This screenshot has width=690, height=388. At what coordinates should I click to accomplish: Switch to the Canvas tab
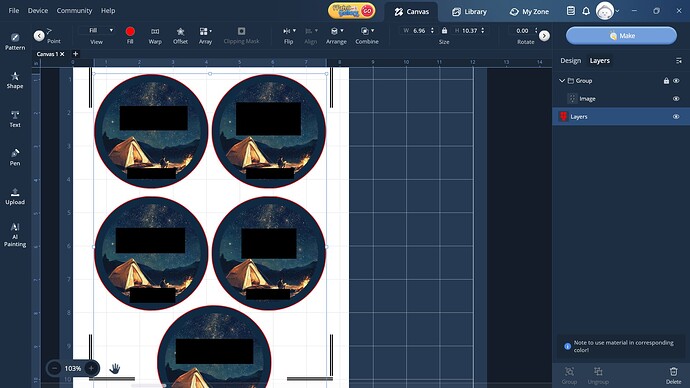click(x=411, y=12)
